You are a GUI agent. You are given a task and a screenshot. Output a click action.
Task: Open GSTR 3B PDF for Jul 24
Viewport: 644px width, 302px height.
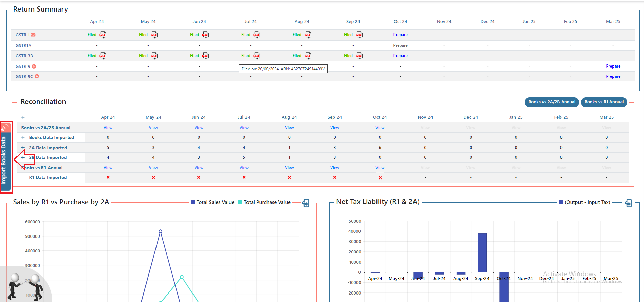tap(257, 56)
